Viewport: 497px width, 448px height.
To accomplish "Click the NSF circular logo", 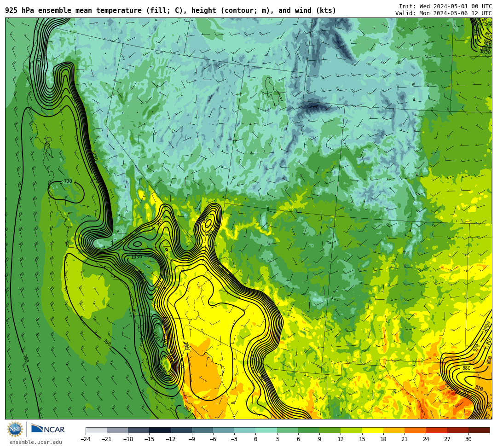I will [15, 429].
